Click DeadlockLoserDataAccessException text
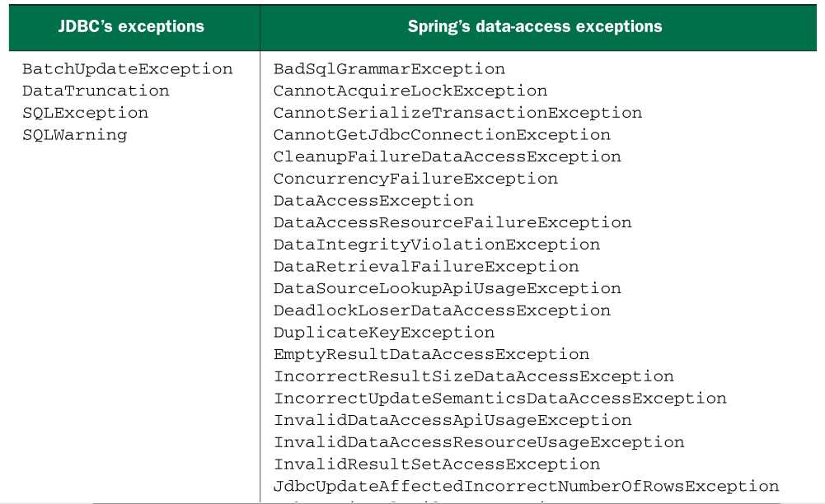 tap(442, 311)
